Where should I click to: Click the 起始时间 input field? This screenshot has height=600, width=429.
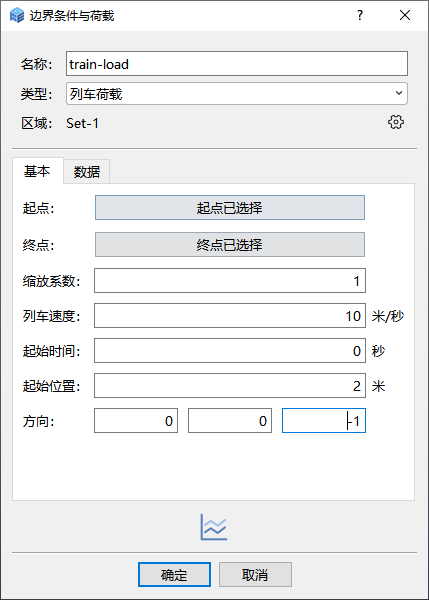(230, 351)
